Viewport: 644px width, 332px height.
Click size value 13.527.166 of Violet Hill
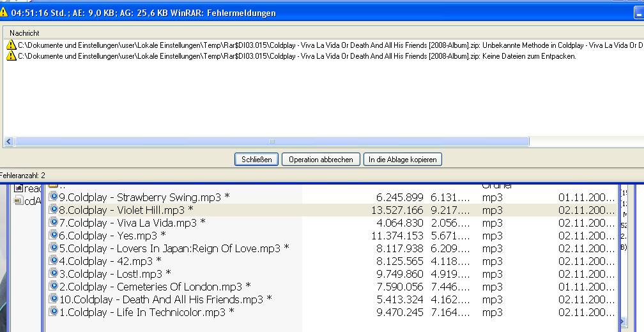pos(397,210)
